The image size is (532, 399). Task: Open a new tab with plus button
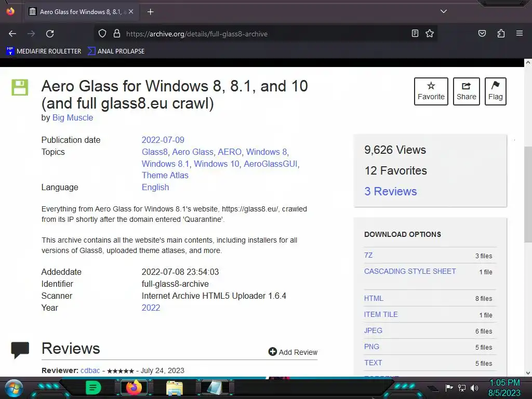pos(150,12)
